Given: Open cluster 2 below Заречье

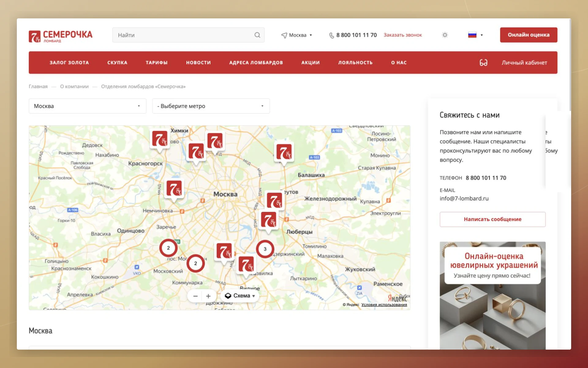Looking at the screenshot, I should pyautogui.click(x=168, y=248).
